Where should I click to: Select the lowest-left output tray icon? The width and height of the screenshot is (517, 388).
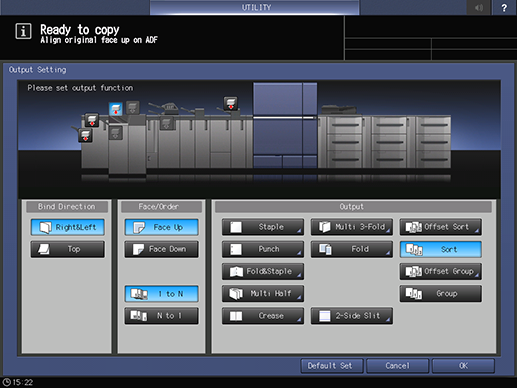click(85, 135)
